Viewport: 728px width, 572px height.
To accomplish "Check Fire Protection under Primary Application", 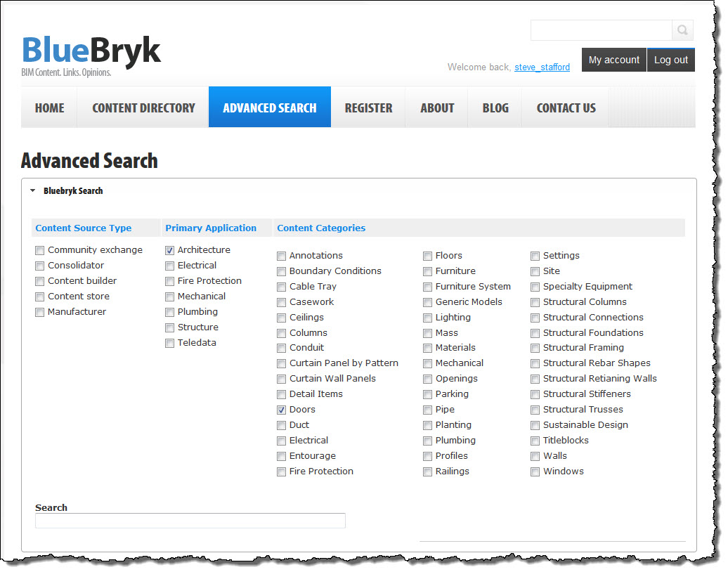I will (170, 281).
